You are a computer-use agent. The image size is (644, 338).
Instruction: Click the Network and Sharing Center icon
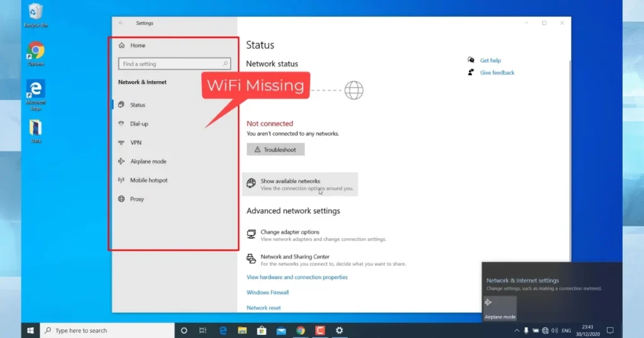(251, 258)
